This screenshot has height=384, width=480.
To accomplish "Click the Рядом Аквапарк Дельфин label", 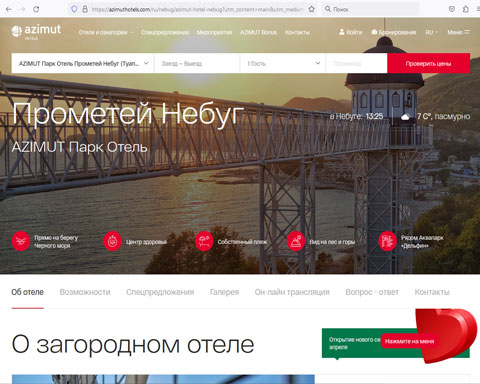I will pyautogui.click(x=422, y=242).
